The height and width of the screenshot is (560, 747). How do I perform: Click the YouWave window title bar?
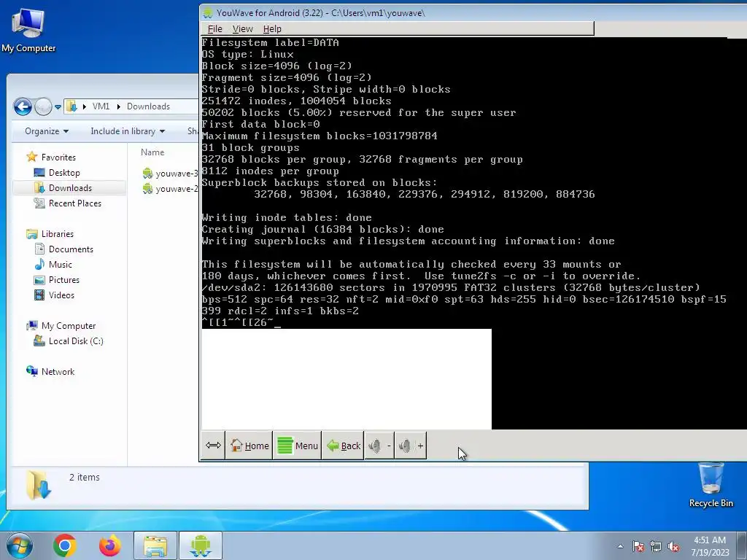[474, 13]
